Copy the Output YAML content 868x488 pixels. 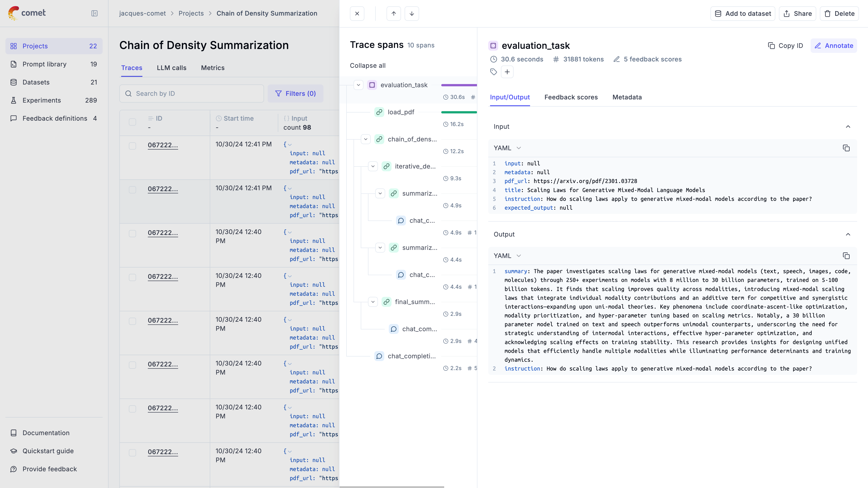847,256
